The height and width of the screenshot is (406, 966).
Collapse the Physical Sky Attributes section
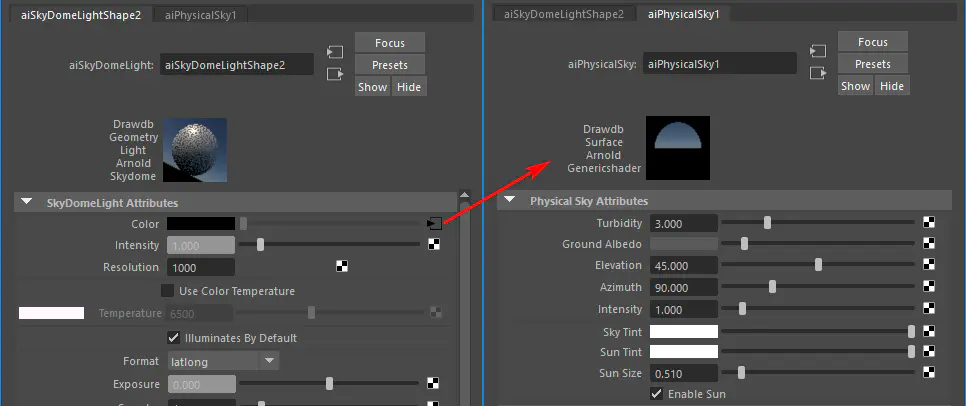(510, 201)
